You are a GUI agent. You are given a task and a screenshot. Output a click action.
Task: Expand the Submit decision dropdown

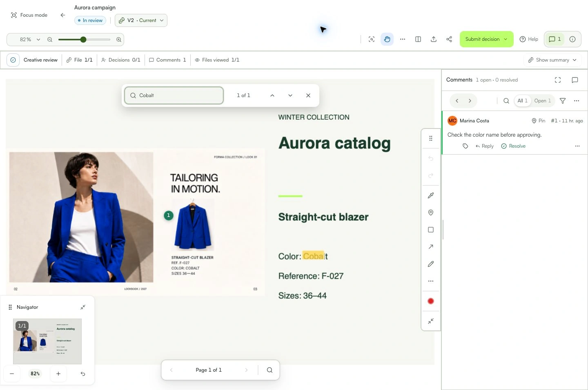(486, 39)
